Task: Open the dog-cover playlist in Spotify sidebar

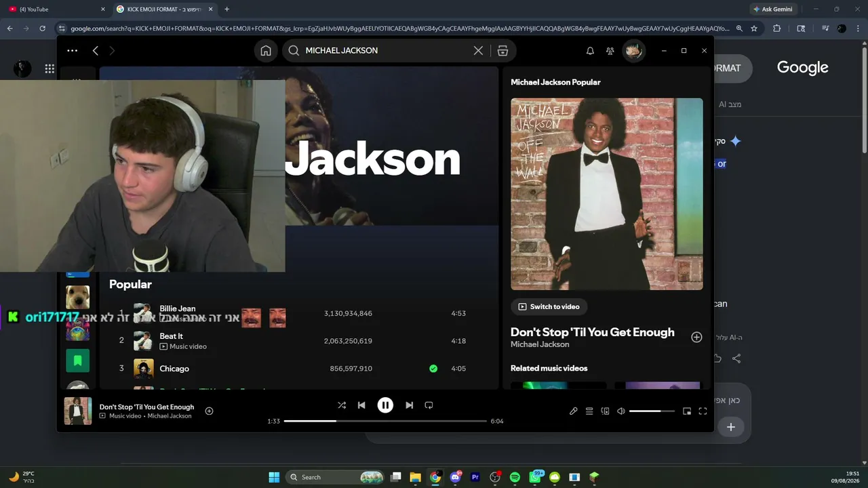Action: click(78, 297)
